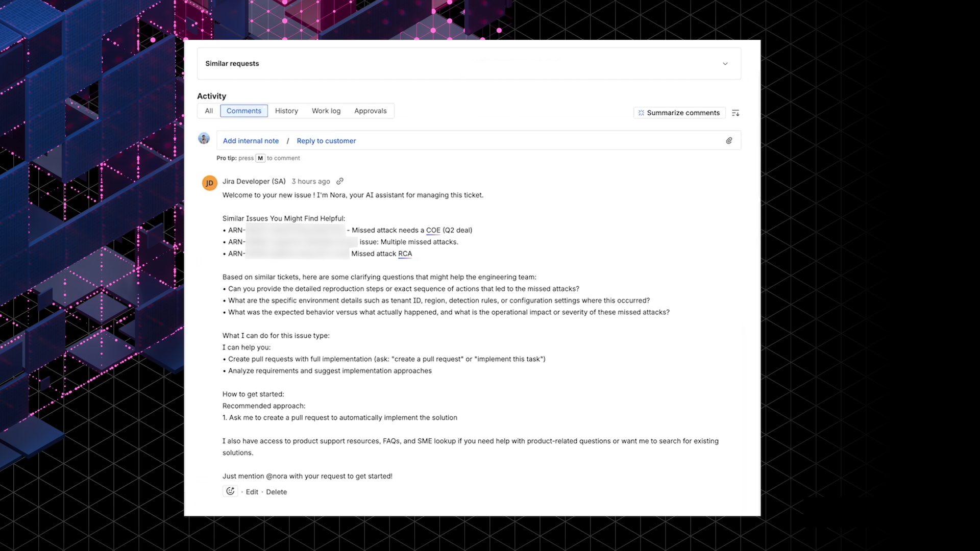The height and width of the screenshot is (551, 980).
Task: Click Delete under the comment
Action: [276, 492]
